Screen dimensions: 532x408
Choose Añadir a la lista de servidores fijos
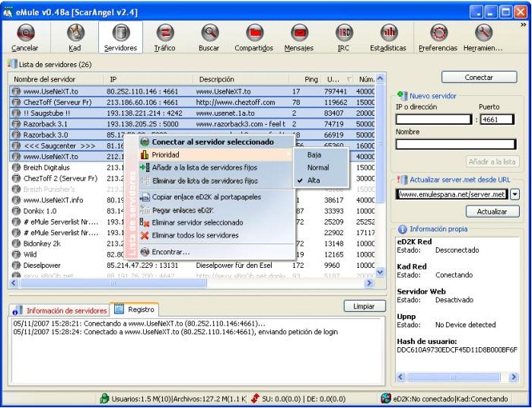click(x=216, y=167)
